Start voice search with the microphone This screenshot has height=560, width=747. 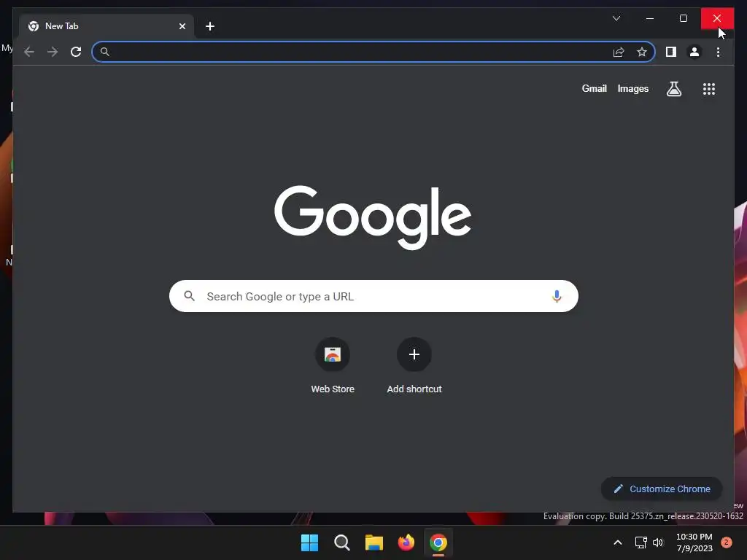point(557,296)
